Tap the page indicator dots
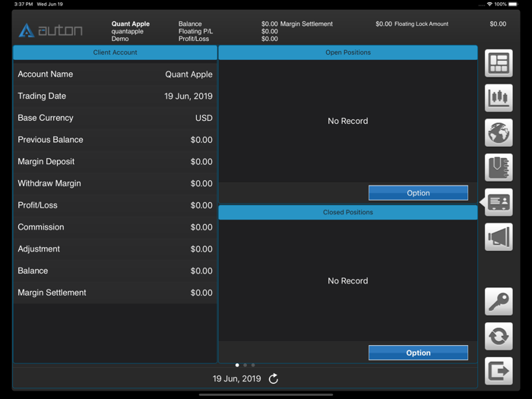Viewport: 532px width, 399px height. 245,365
